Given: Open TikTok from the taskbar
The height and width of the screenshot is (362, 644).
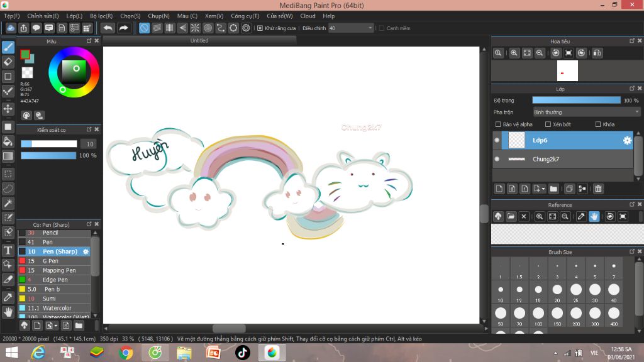Looking at the screenshot, I should tap(242, 353).
